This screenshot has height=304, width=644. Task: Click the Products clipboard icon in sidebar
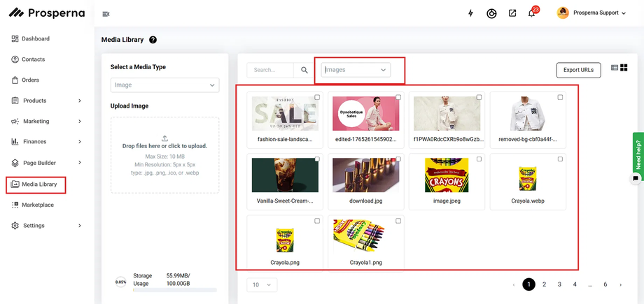15,101
